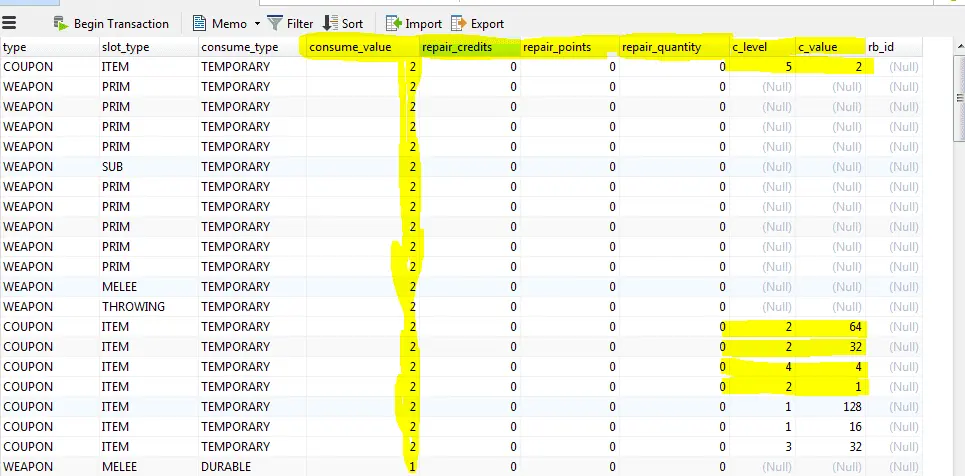Click TEMPORARY cell in the SUB row
The height and width of the screenshot is (476, 965).
coord(252,167)
